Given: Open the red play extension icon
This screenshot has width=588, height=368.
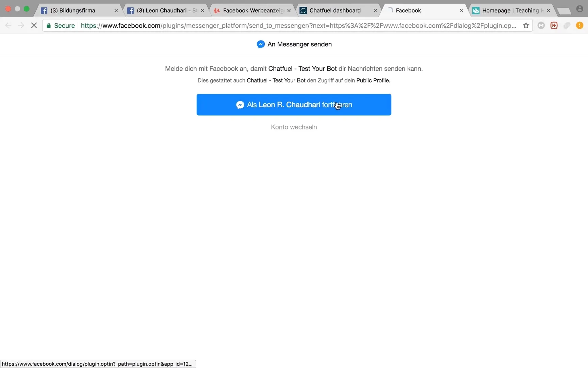Looking at the screenshot, I should [x=554, y=26].
